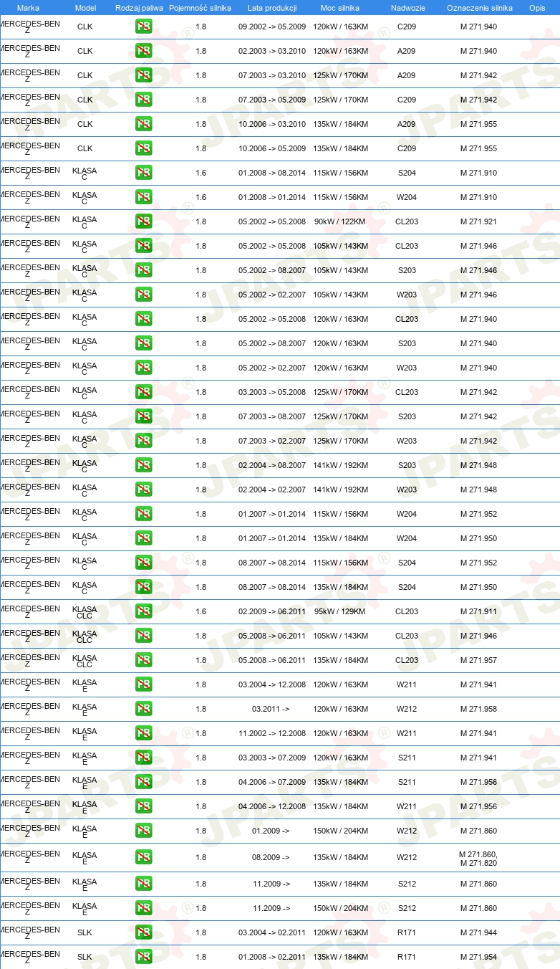The height and width of the screenshot is (969, 560).
Task: Click the '02.2009 -> 06.2011' date range
Action: 272,611
